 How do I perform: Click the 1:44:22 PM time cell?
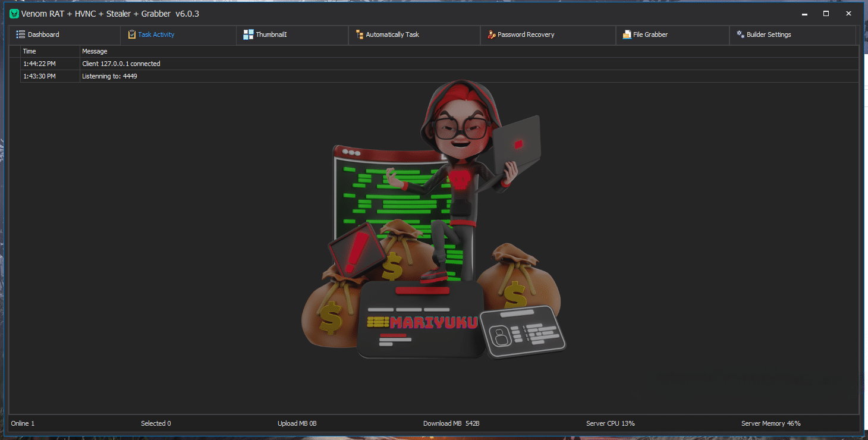(x=39, y=64)
